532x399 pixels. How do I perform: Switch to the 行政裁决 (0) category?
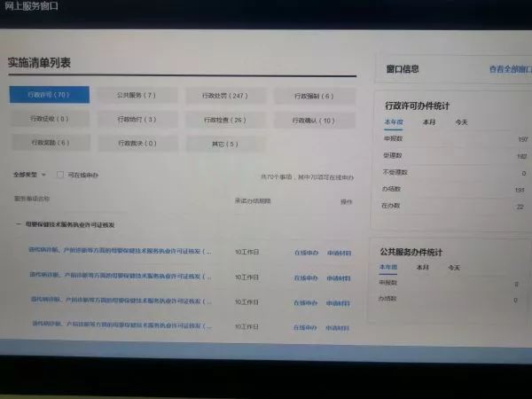(137, 144)
